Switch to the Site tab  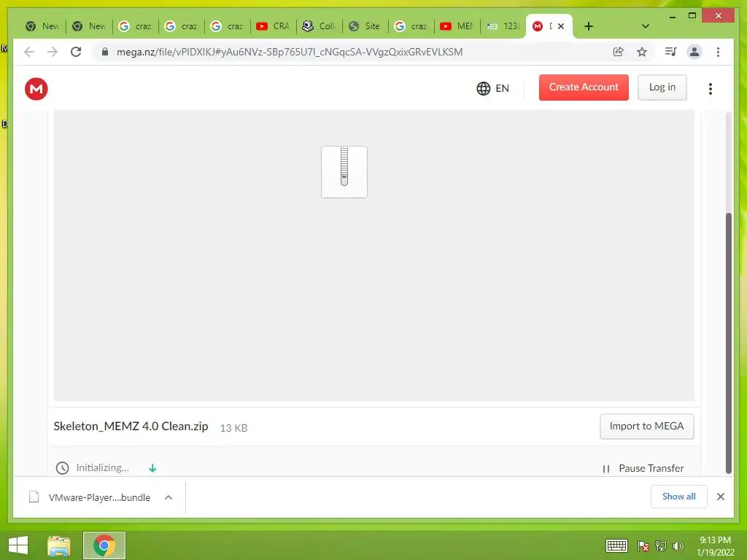(x=365, y=26)
